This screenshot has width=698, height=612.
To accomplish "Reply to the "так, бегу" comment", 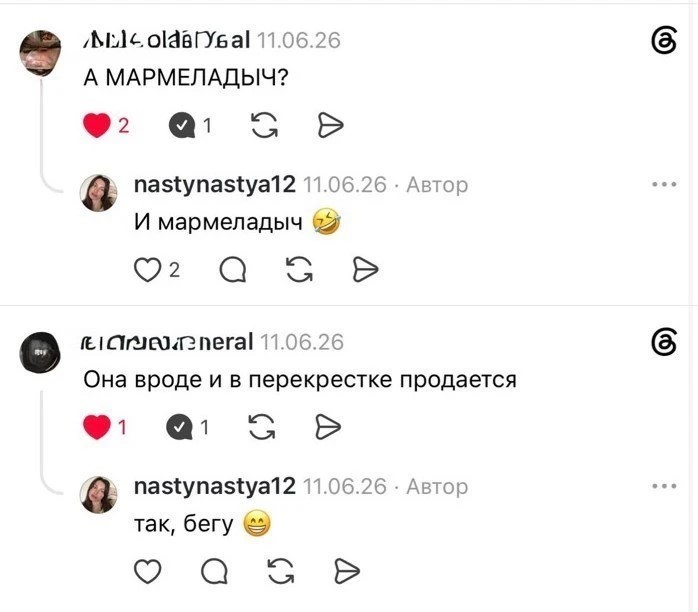I will (215, 571).
